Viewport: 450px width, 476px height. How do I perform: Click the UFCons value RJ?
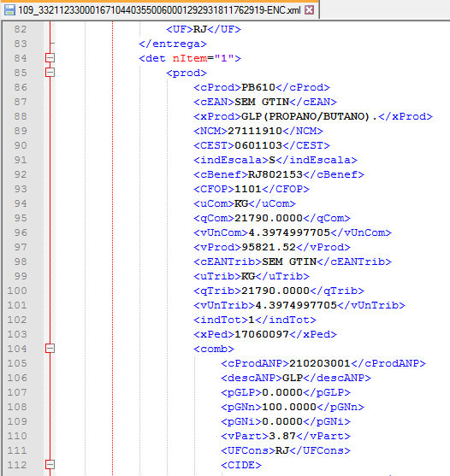[282, 450]
